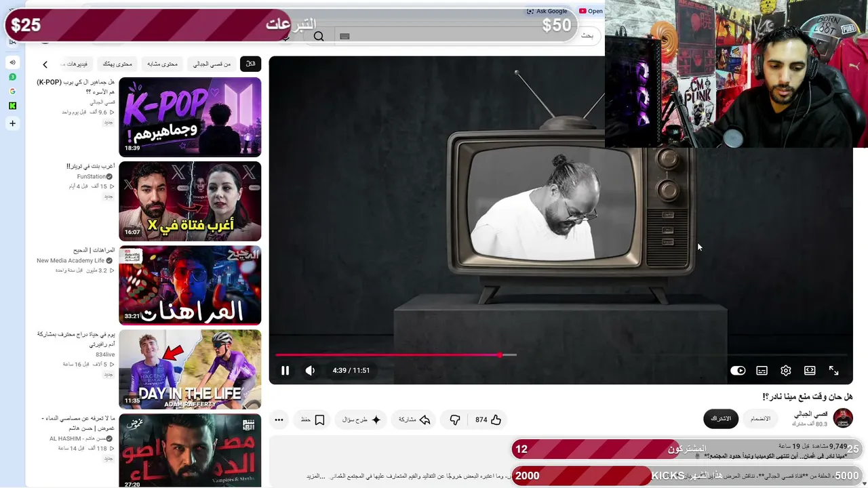Select the فيديوهات chip
The width and height of the screenshot is (868, 488).
coord(76,64)
